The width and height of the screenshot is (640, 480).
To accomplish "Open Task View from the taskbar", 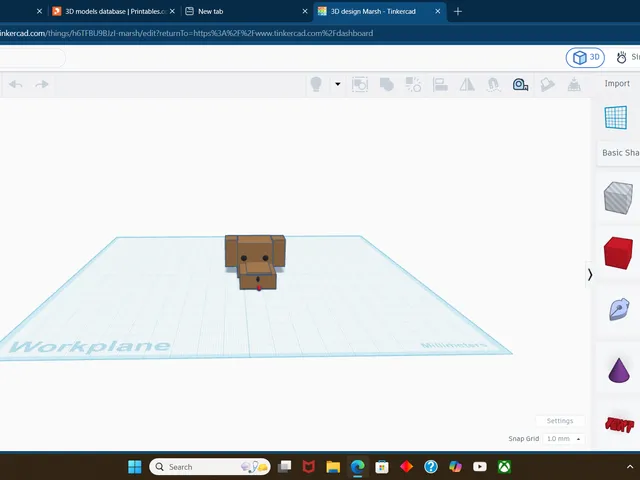I will click(x=284, y=467).
